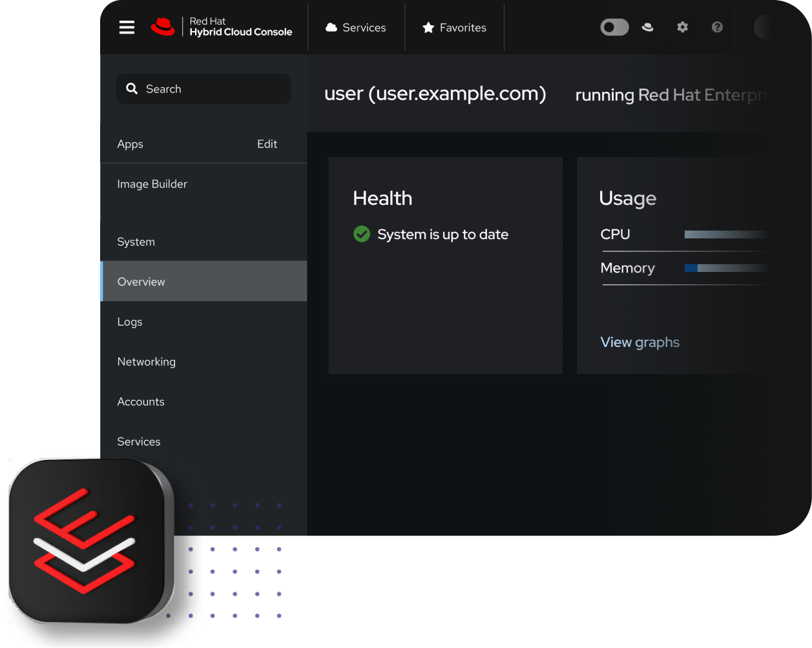
Task: Click the star icon beside Favorites
Action: pyautogui.click(x=428, y=27)
